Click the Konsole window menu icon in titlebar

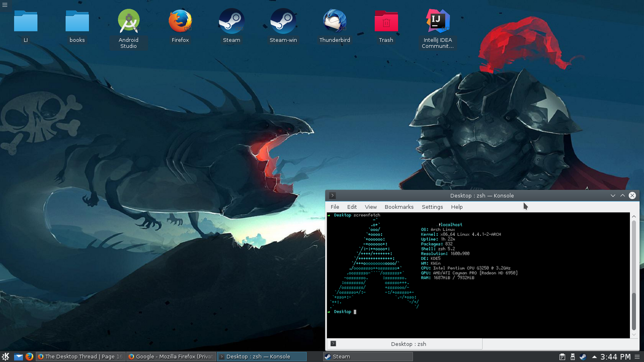click(x=333, y=196)
